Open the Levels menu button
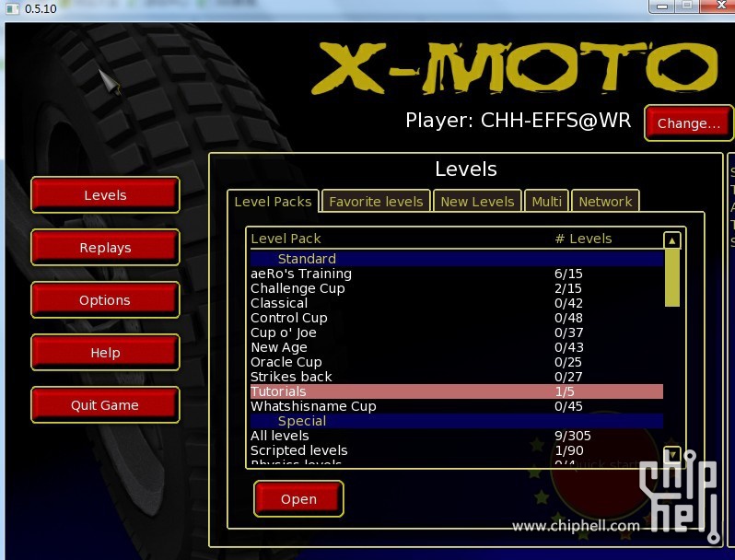The width and height of the screenshot is (735, 560). [x=106, y=195]
